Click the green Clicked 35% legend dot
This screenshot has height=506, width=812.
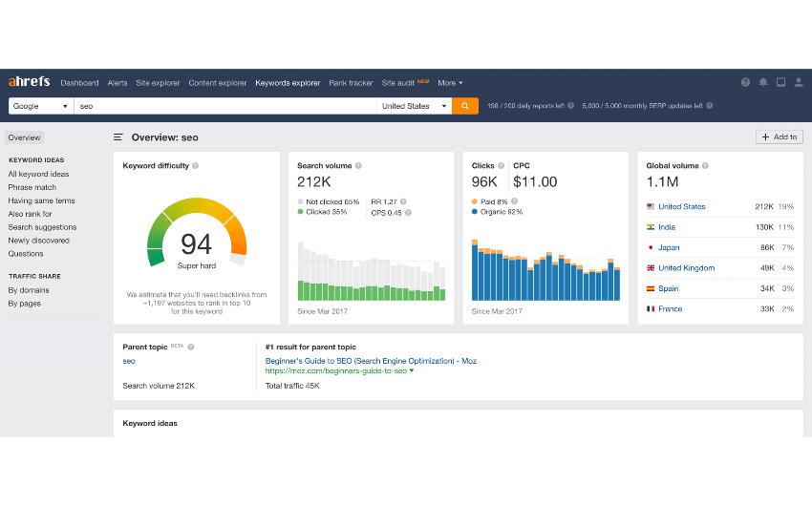pyautogui.click(x=300, y=212)
